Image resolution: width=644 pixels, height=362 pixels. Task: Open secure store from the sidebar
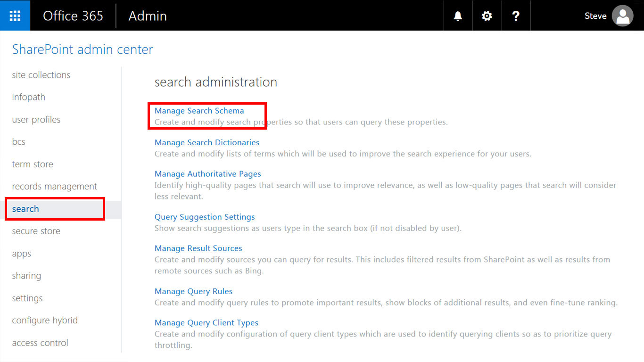point(36,231)
